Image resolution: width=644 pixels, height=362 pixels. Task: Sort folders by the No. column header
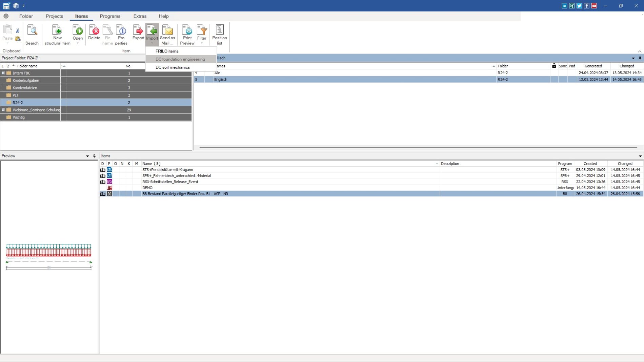(128, 66)
